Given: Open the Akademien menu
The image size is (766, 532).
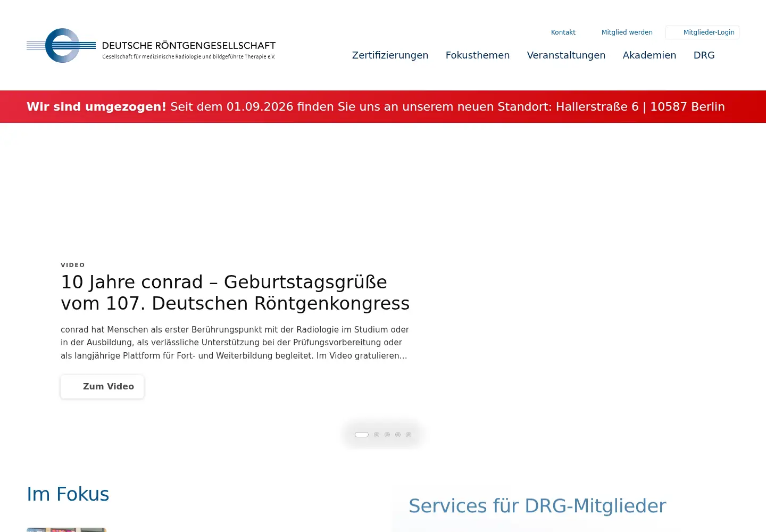Looking at the screenshot, I should click(x=650, y=55).
